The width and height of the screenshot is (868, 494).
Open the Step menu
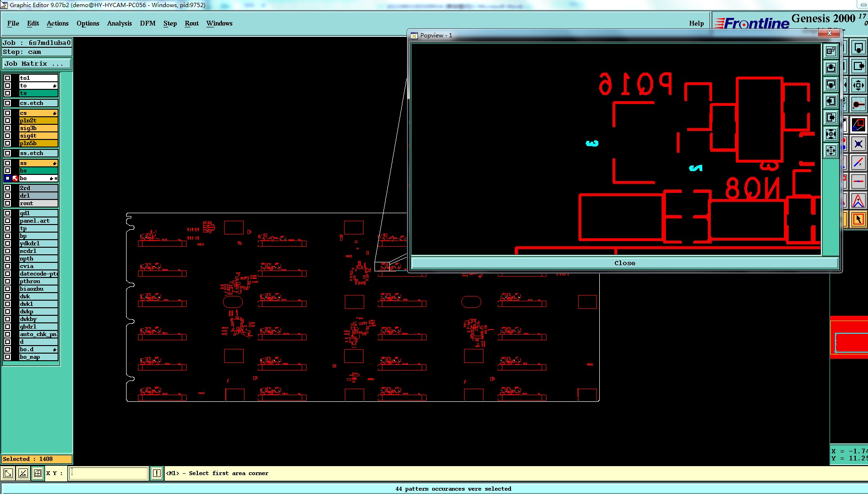(170, 23)
